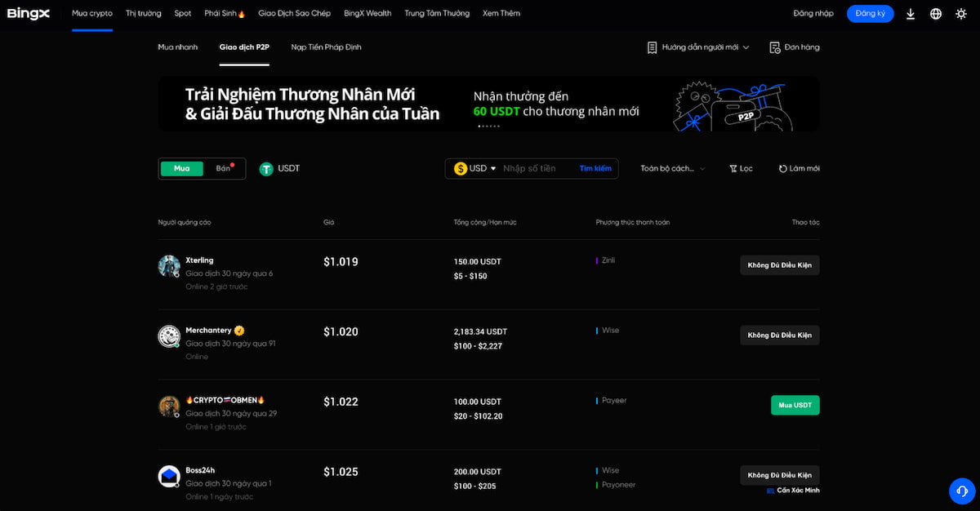Open the BingX Wealth menu

pyautogui.click(x=367, y=13)
